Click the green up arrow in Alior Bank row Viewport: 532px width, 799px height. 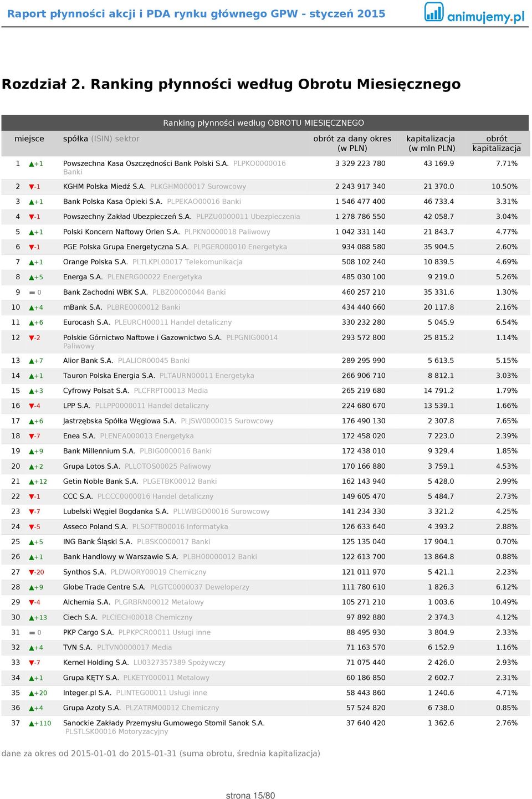(32, 361)
